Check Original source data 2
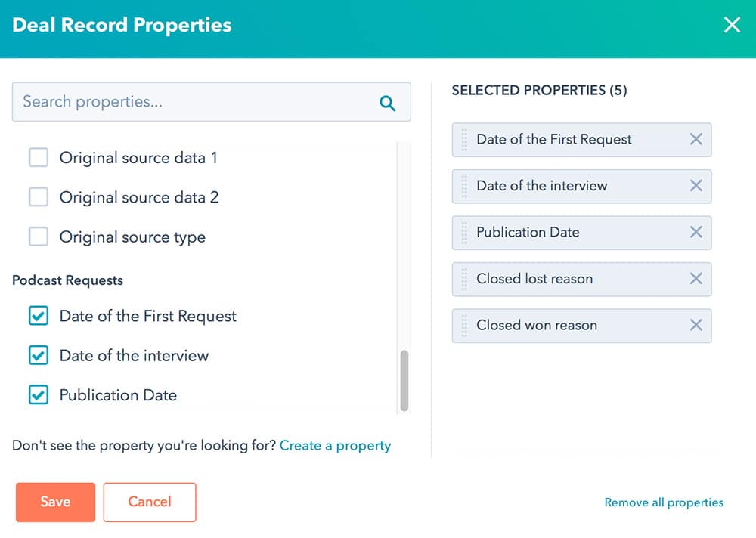 tap(39, 197)
